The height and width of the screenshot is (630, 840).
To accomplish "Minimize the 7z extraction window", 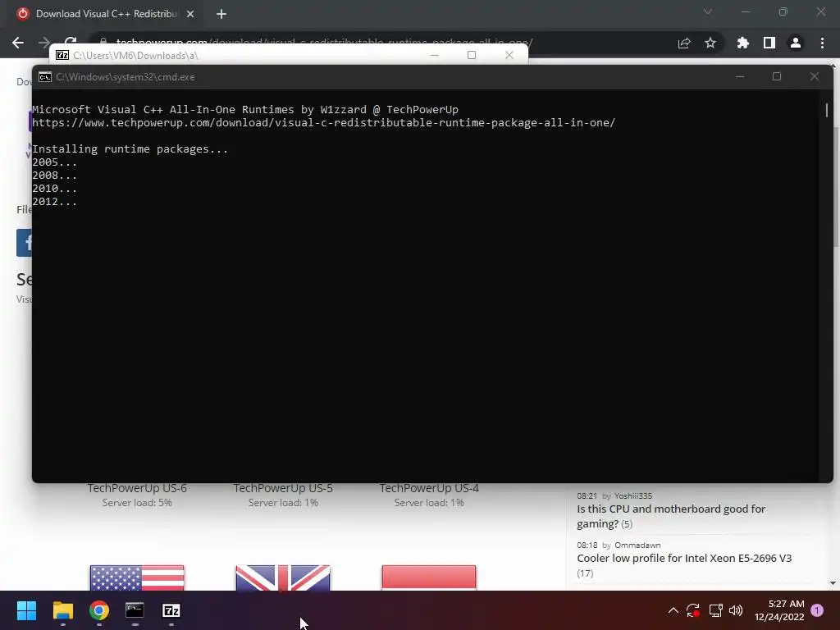I will (x=435, y=55).
